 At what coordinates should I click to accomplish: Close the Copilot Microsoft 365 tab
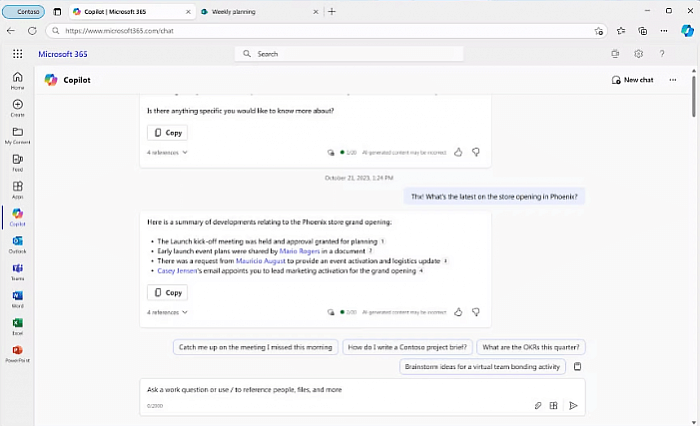click(x=188, y=12)
